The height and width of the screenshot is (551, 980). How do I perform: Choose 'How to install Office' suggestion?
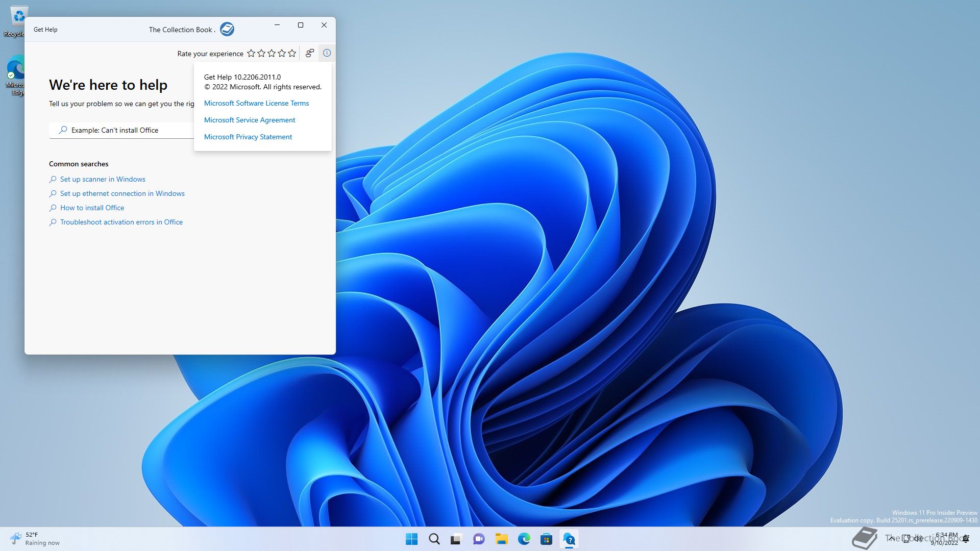pyautogui.click(x=92, y=208)
